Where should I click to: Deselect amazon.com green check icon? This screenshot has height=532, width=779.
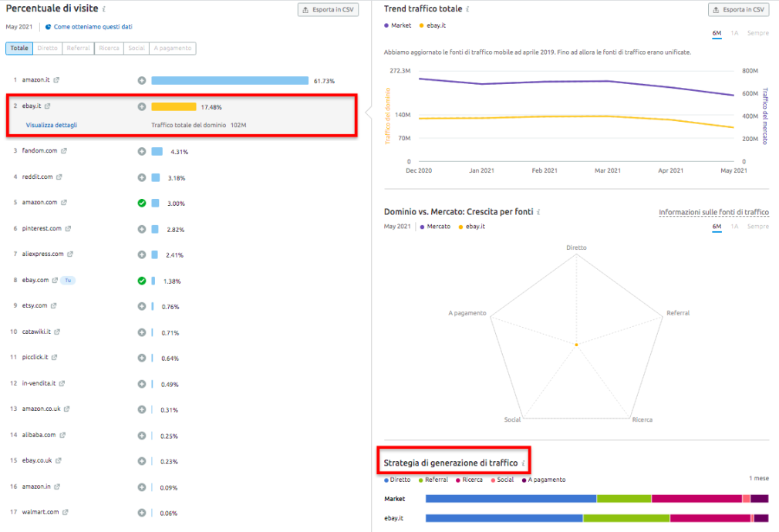point(142,204)
